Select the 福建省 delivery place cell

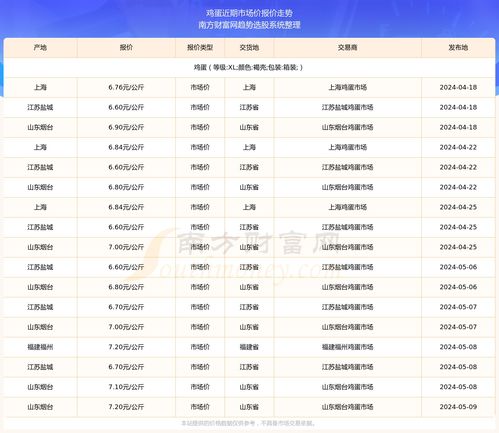click(x=249, y=347)
